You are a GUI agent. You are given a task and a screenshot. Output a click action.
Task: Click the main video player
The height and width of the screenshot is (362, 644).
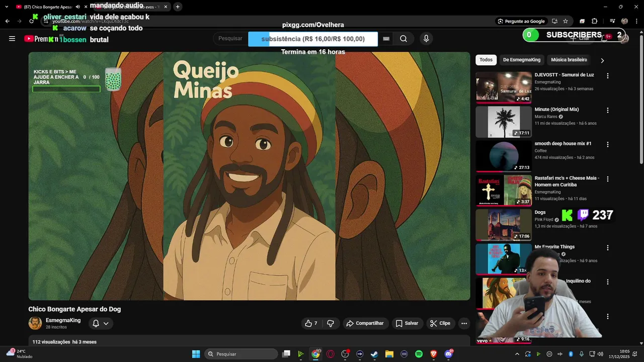pyautogui.click(x=249, y=176)
